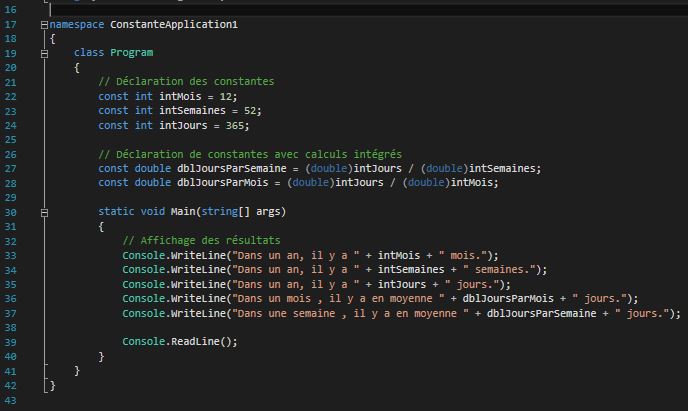Collapse the class Program block
Viewport: 688px width, 411px height.
(44, 54)
